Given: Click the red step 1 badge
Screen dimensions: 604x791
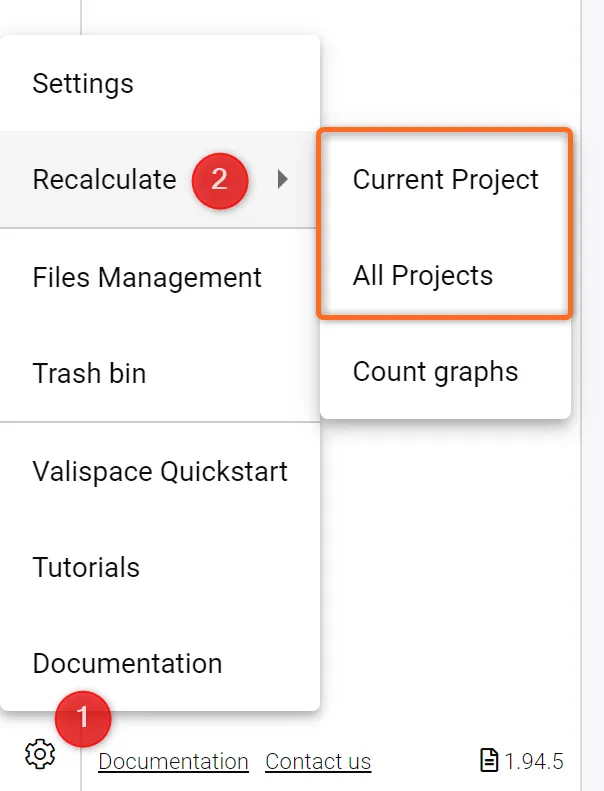Looking at the screenshot, I should pyautogui.click(x=83, y=717).
